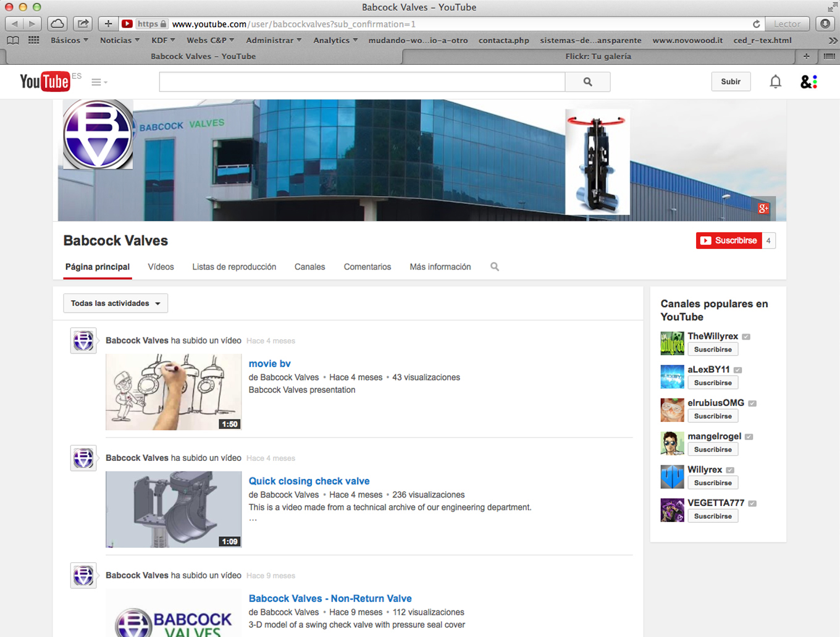Click the YouTube search input field
This screenshot has width=840, height=637.
point(362,82)
